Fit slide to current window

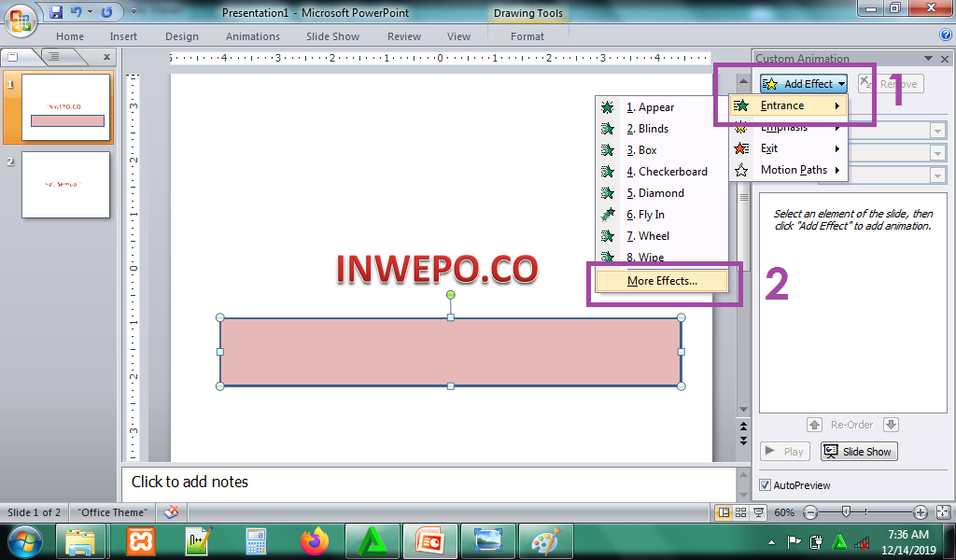pos(943,512)
